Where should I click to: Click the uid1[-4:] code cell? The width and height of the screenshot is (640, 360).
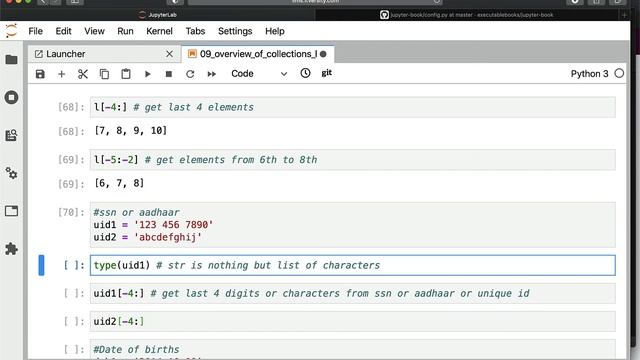click(353, 293)
